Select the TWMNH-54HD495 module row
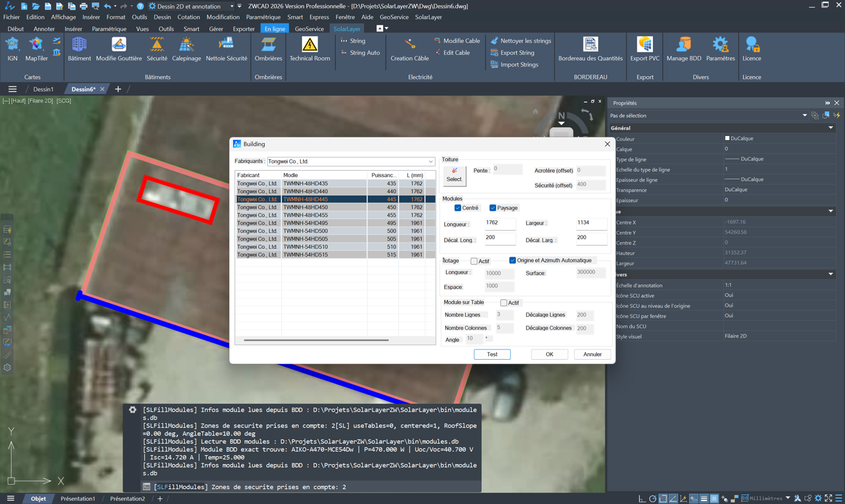845x504 pixels. click(335, 223)
